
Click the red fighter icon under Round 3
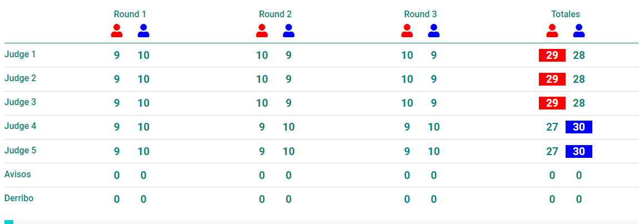click(x=407, y=31)
